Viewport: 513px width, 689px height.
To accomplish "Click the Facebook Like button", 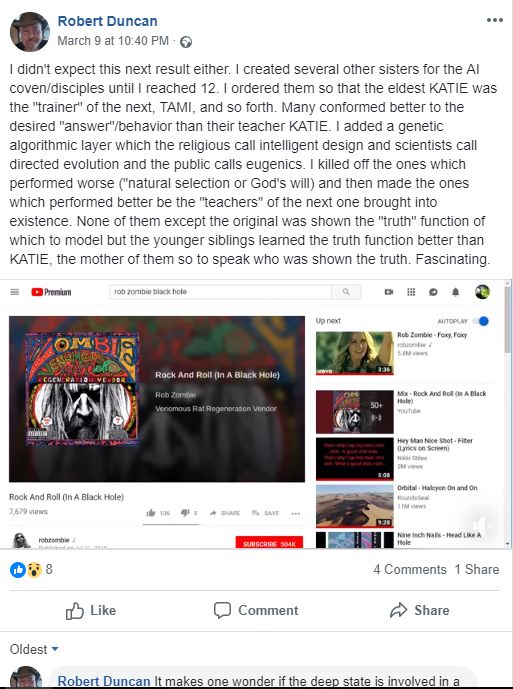I will click(91, 610).
